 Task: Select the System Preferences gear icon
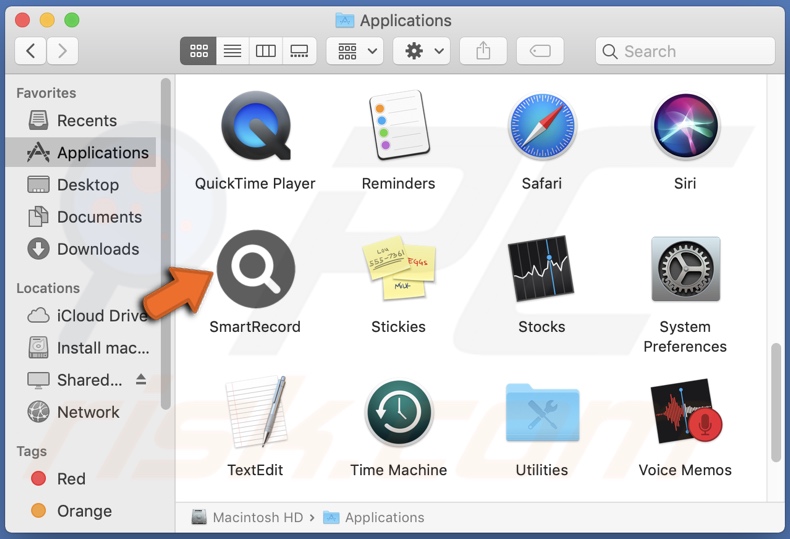pyautogui.click(x=685, y=269)
